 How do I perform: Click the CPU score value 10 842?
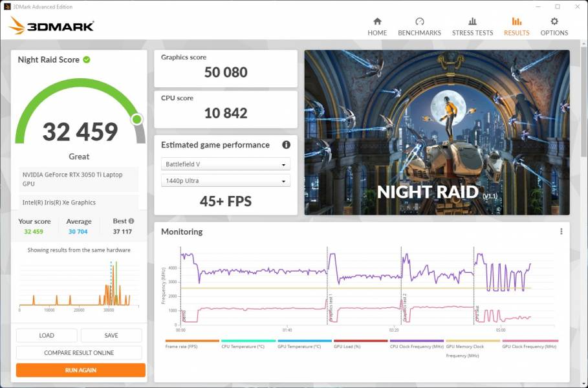pyautogui.click(x=226, y=113)
